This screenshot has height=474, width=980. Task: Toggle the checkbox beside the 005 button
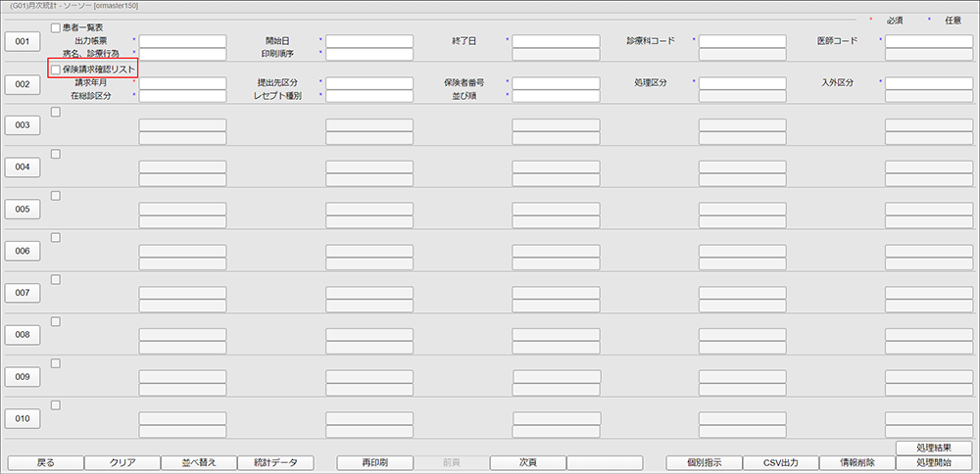pos(56,196)
